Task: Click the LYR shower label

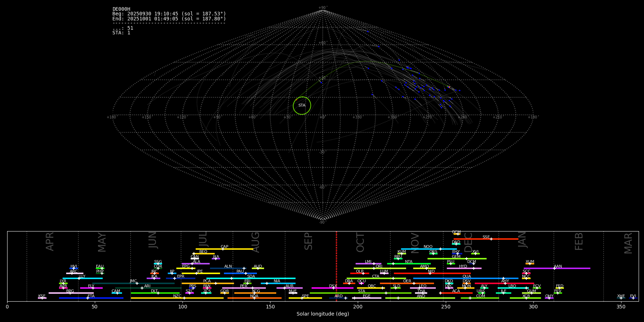Action: [63, 281]
